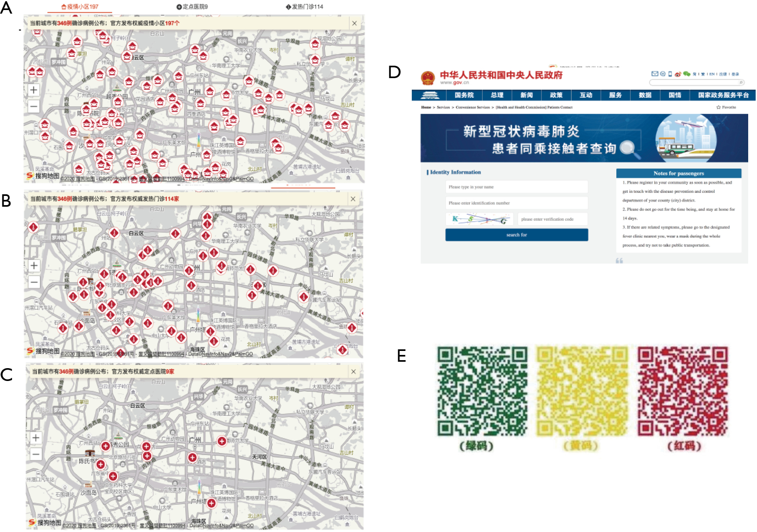Click the Services breadcrumb link

pos(443,107)
